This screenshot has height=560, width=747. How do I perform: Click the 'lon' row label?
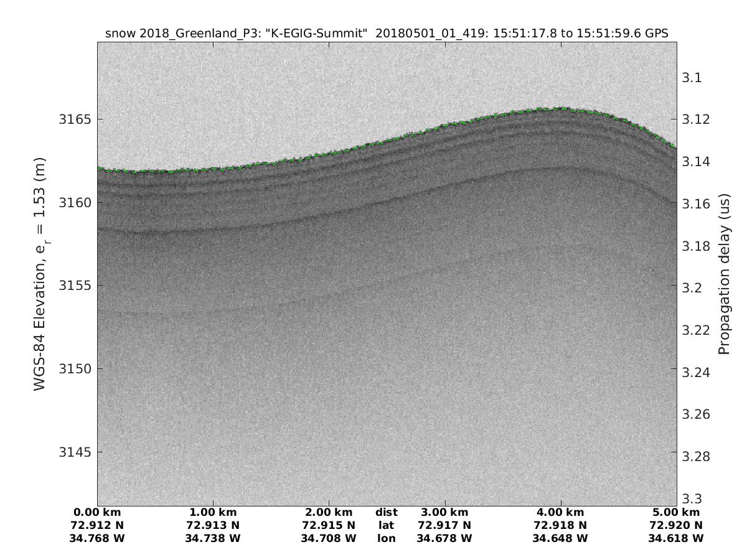pos(386,538)
